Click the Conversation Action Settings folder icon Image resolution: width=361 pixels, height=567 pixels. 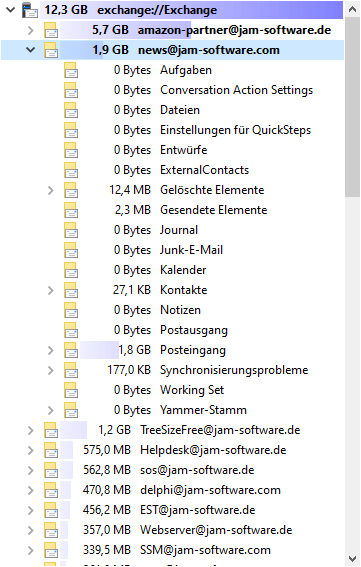[71, 90]
